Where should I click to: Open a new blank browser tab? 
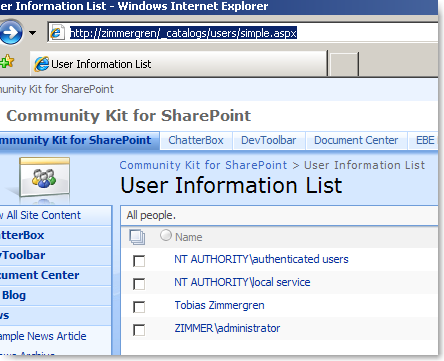(x=344, y=64)
